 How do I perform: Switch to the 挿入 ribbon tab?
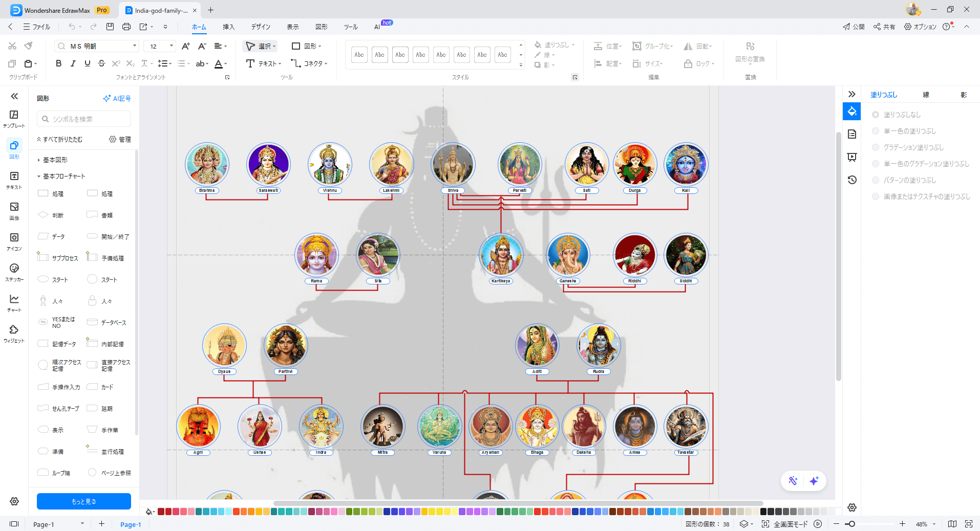pos(228,27)
